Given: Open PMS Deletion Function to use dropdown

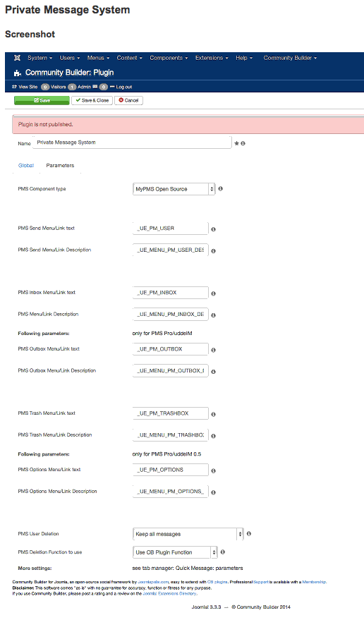Looking at the screenshot, I should coord(175,552).
